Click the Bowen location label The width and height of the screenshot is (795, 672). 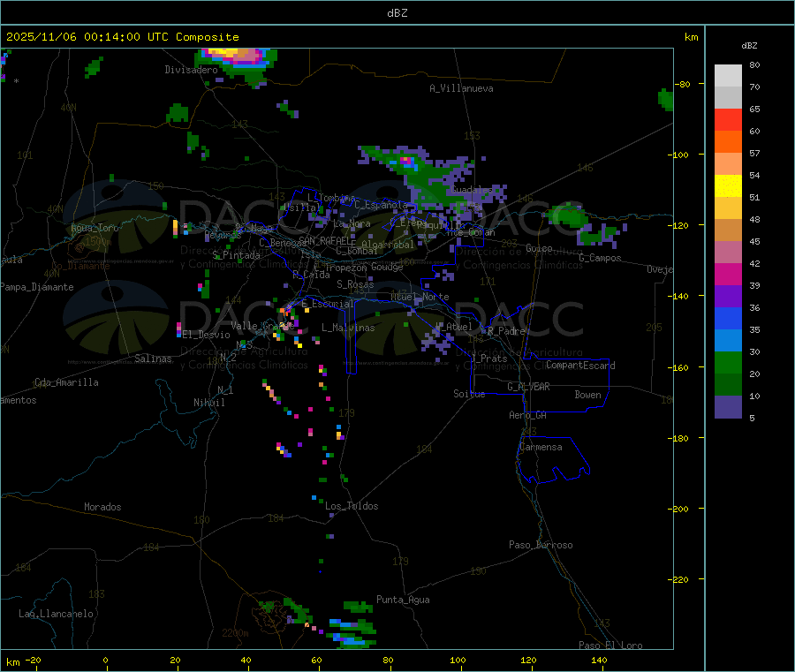(x=588, y=395)
